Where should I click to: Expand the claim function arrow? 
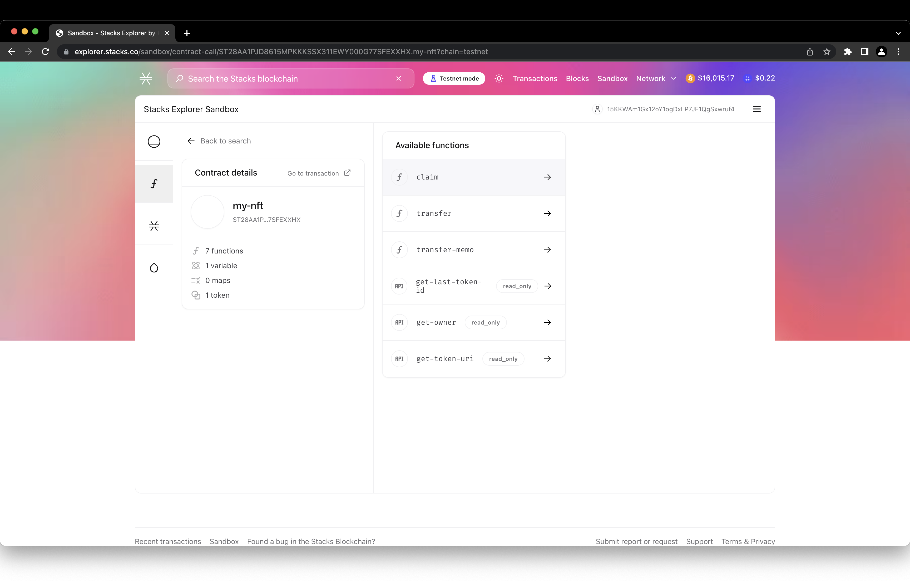point(547,177)
